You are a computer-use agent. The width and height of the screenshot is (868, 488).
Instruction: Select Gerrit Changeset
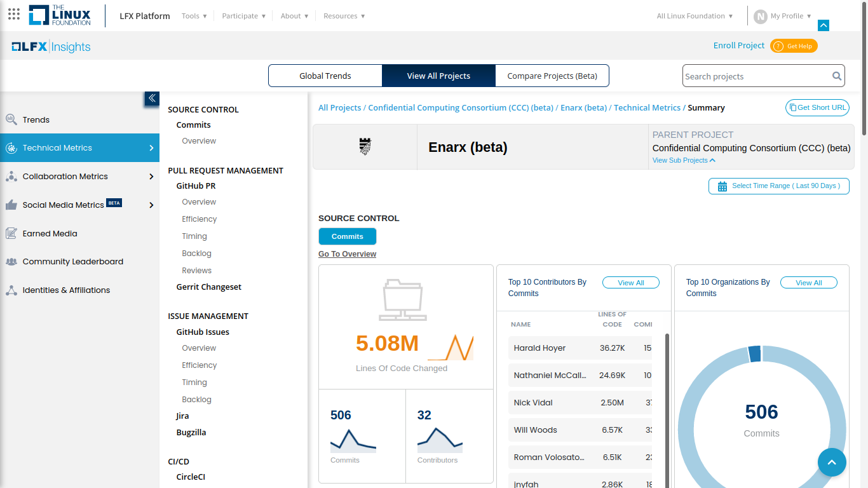click(x=209, y=287)
